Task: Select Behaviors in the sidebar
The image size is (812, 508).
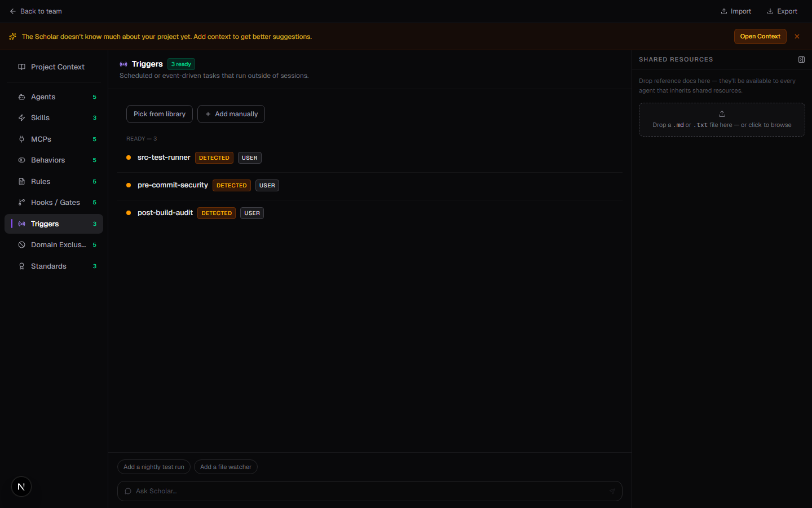Action: click(54, 160)
